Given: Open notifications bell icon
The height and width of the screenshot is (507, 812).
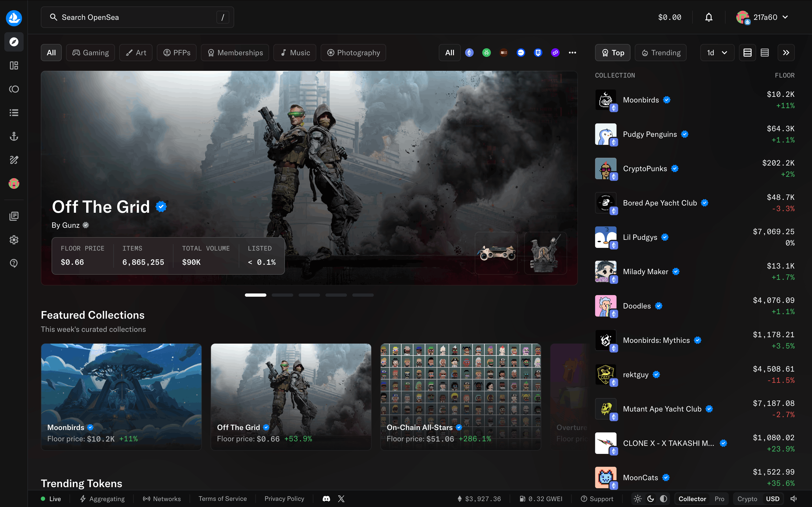Looking at the screenshot, I should coord(708,17).
